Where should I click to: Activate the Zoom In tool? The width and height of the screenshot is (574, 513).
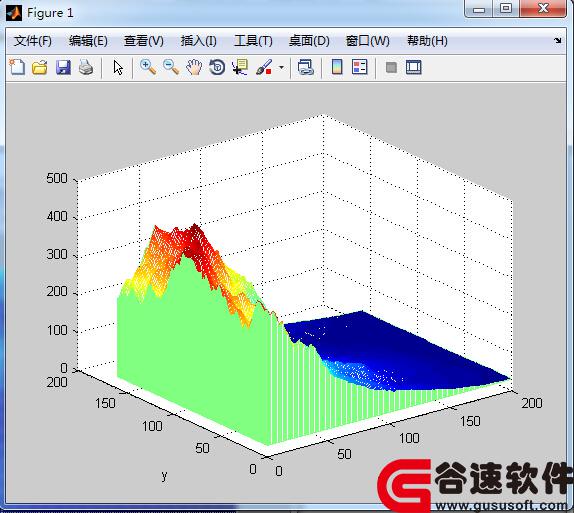(148, 67)
